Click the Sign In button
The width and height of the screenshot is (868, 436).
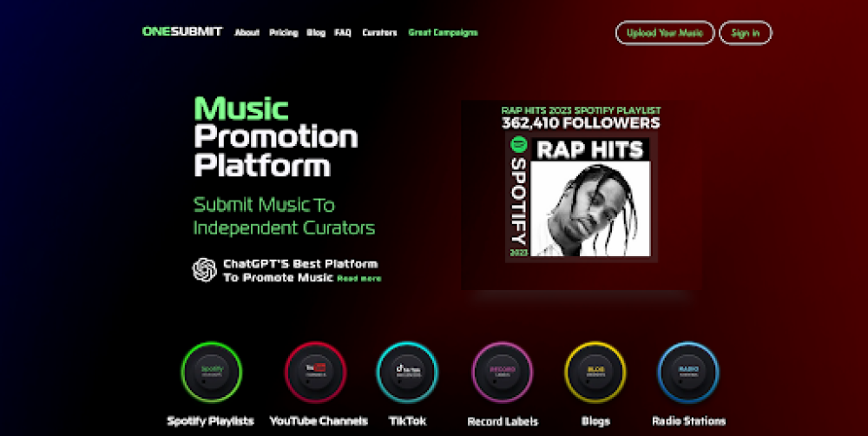click(x=745, y=33)
